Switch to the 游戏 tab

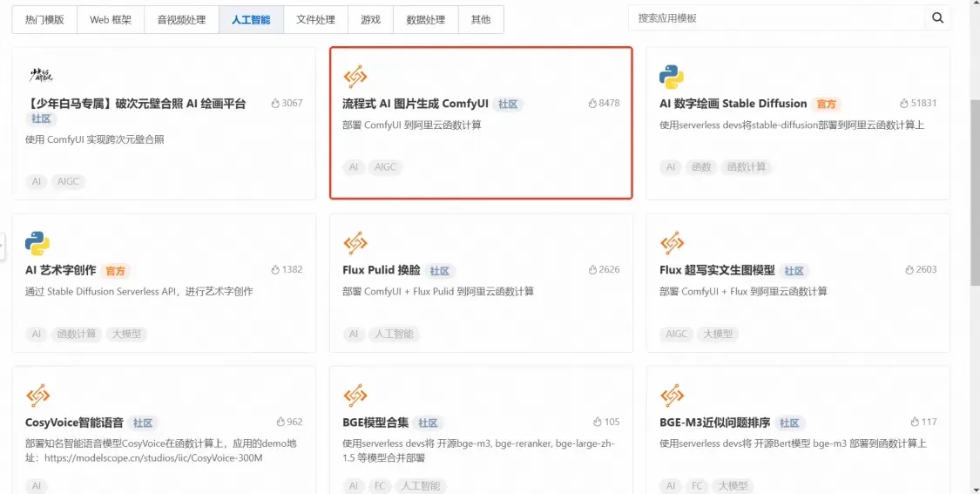[370, 19]
